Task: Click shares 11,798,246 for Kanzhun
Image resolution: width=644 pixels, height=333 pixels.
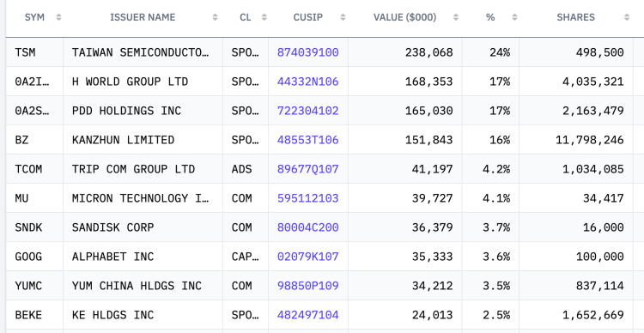Action: click(x=590, y=140)
